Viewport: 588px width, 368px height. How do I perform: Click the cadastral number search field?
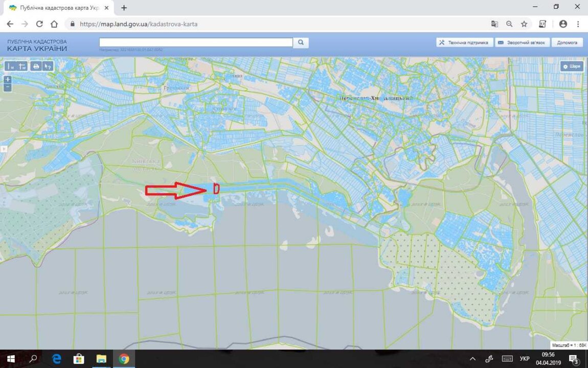pos(196,42)
